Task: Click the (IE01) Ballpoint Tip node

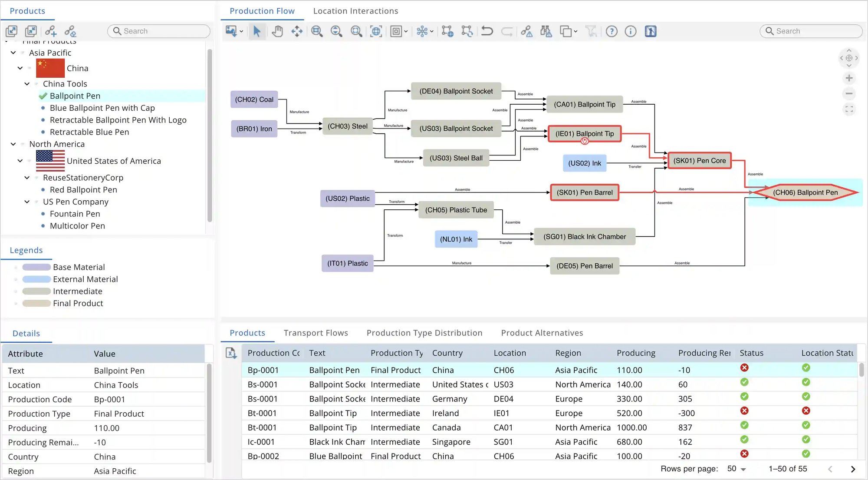Action: tap(585, 134)
